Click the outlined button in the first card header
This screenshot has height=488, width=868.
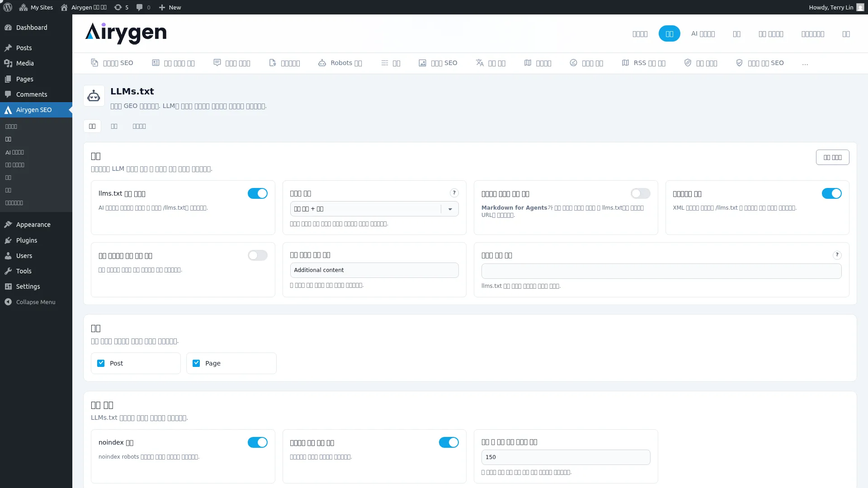[x=833, y=157]
